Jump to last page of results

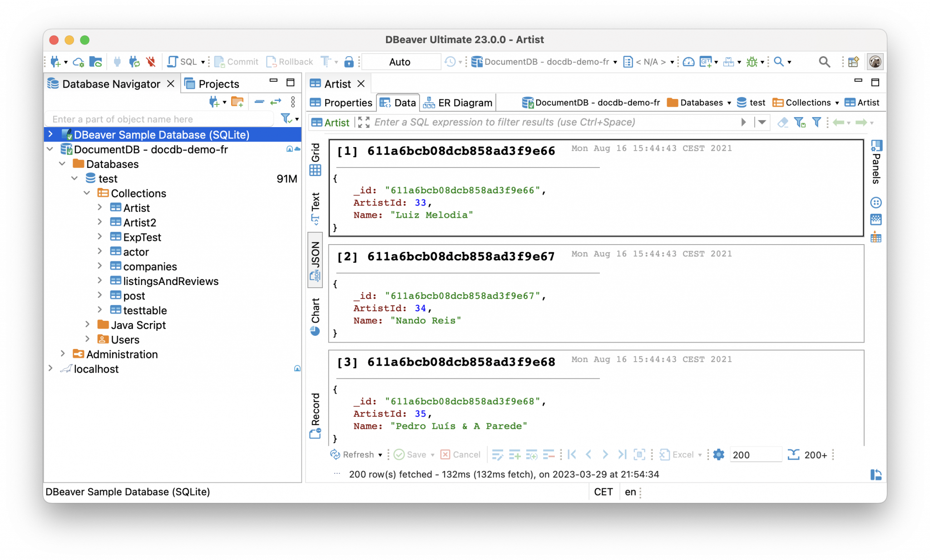(621, 454)
